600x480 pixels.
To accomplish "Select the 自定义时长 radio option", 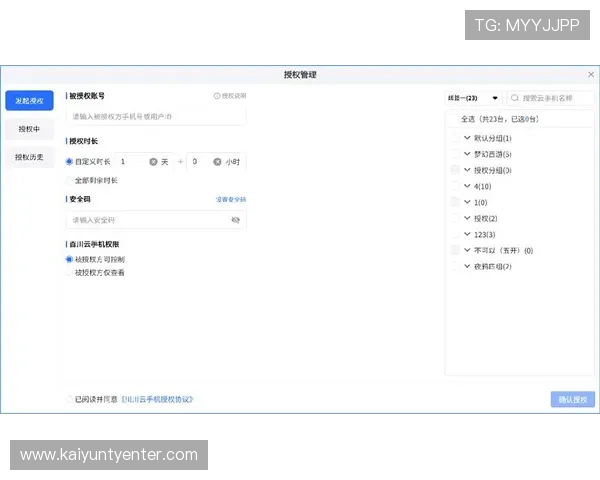I will (x=69, y=162).
